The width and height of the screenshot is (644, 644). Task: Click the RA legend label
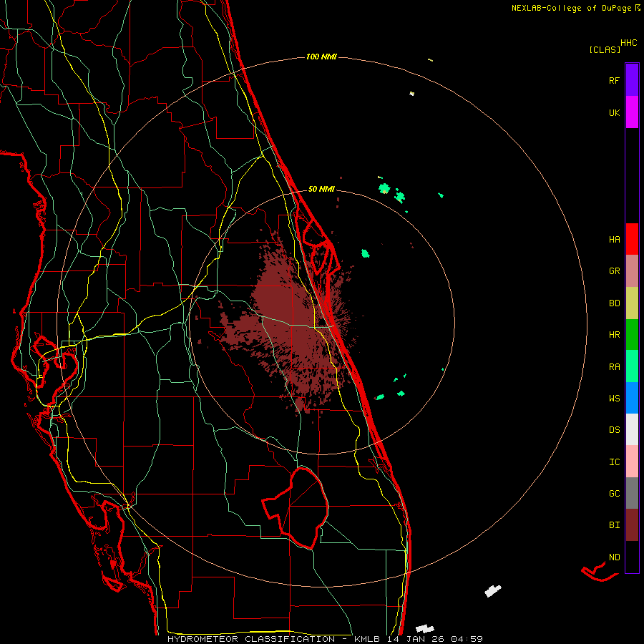click(x=614, y=367)
